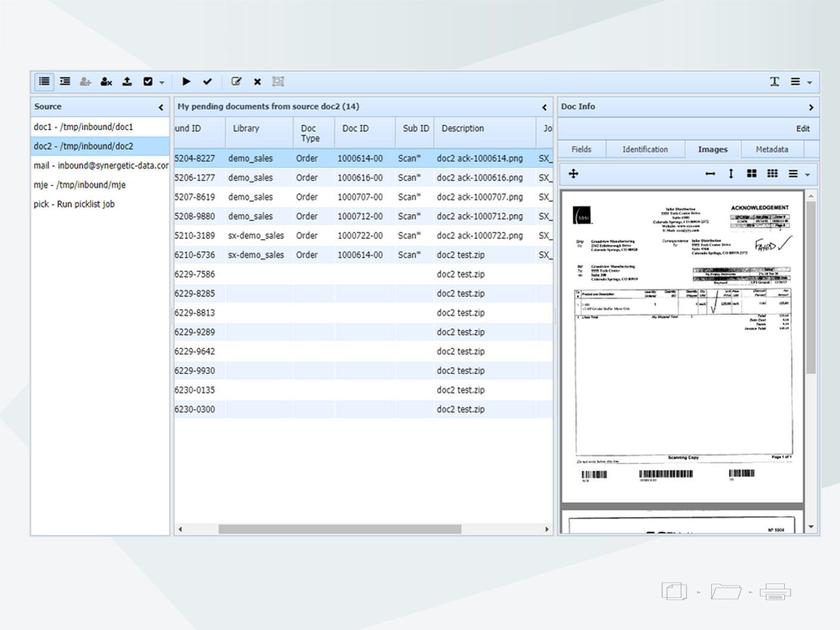Click the upload icon in main toolbar
The width and height of the screenshot is (840, 630).
tap(127, 82)
